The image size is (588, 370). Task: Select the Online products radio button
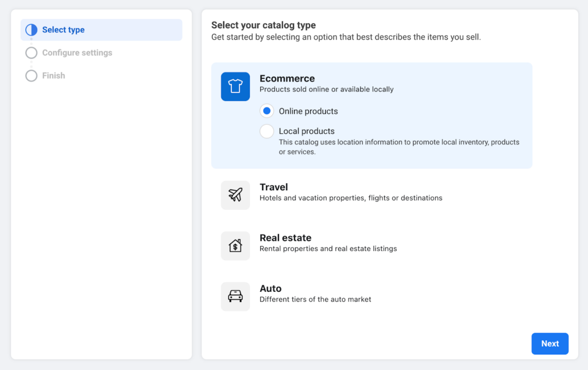tap(266, 111)
